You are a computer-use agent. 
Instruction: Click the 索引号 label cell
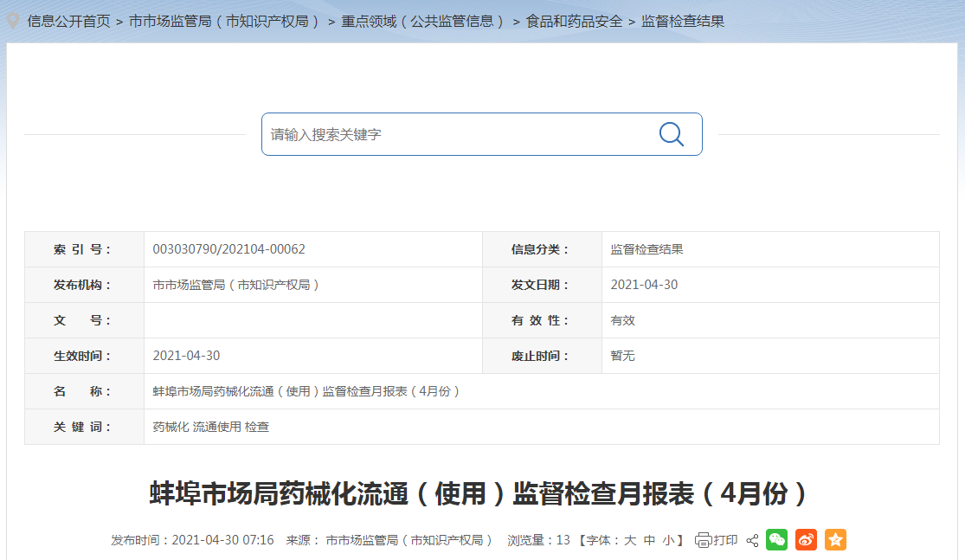(x=84, y=249)
